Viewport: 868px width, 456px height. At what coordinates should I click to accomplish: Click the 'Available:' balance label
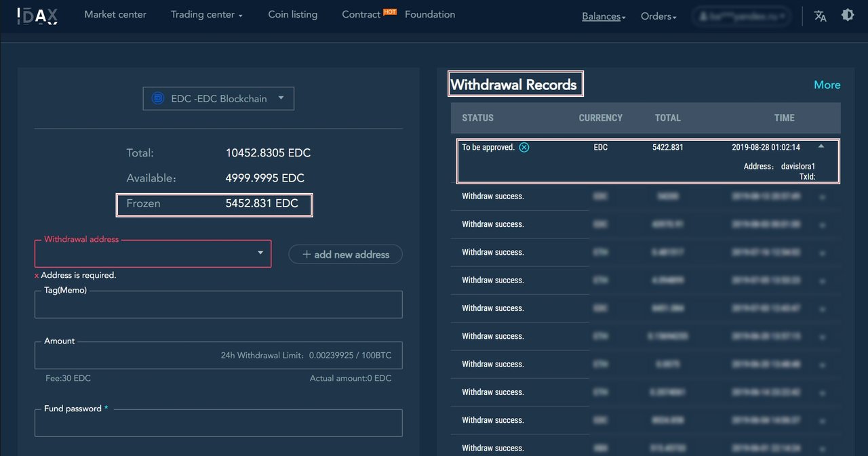click(151, 178)
